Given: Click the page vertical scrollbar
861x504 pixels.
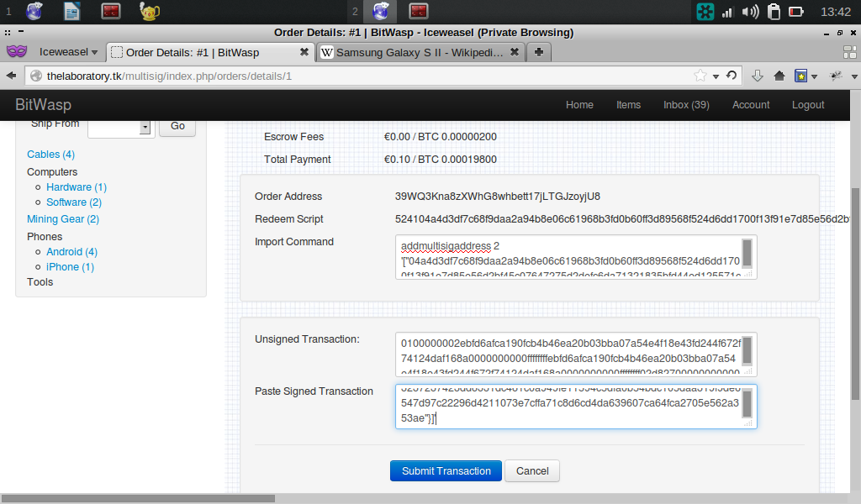Looking at the screenshot, I should (855, 293).
